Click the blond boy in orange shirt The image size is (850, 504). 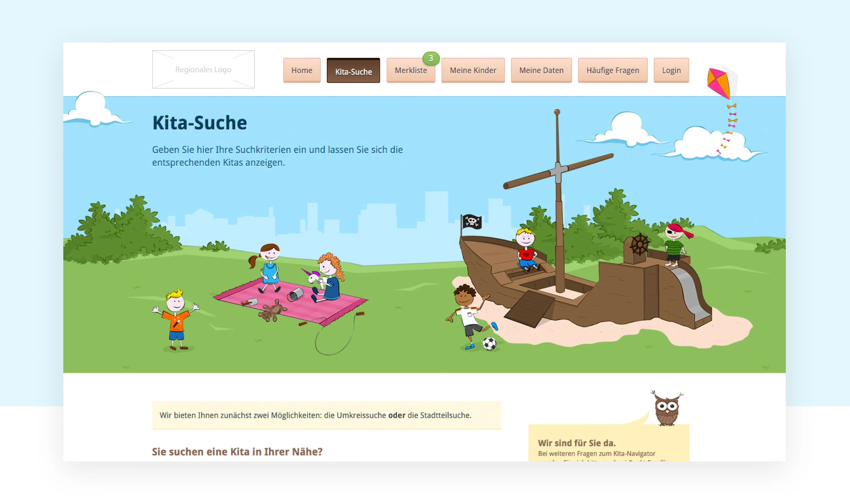[x=176, y=319]
